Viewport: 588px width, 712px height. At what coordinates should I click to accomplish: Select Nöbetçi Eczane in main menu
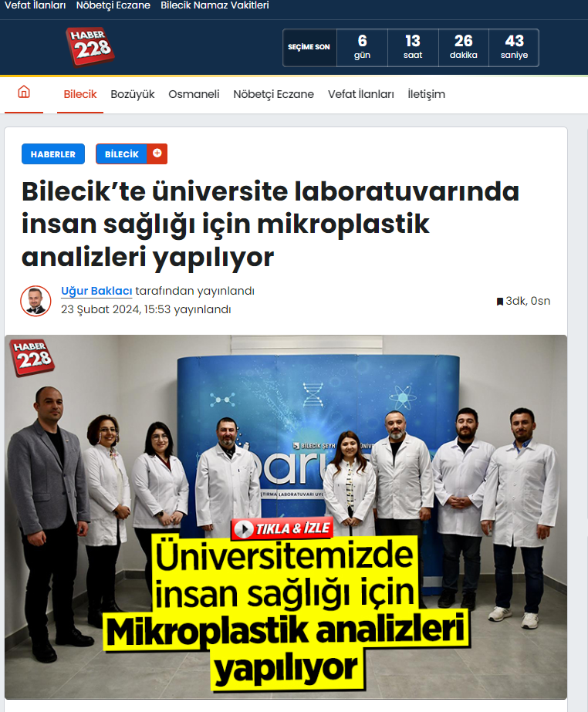(x=274, y=94)
